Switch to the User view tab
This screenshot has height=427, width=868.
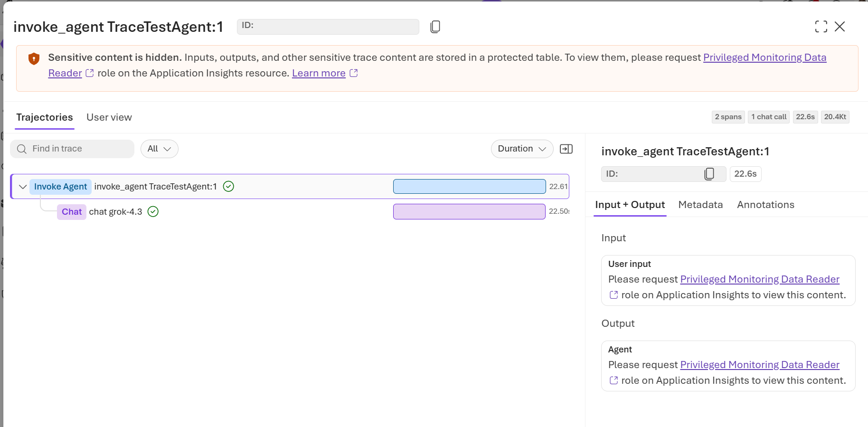click(109, 117)
